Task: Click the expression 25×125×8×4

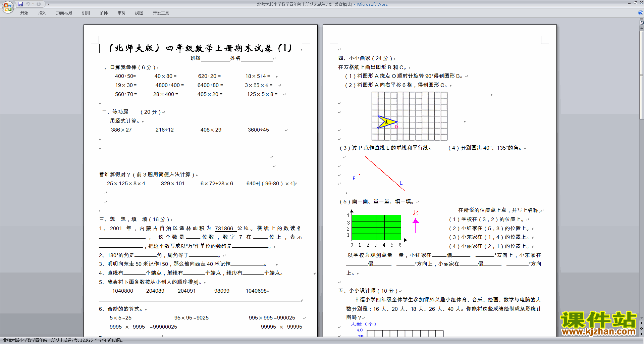Action: (x=126, y=184)
